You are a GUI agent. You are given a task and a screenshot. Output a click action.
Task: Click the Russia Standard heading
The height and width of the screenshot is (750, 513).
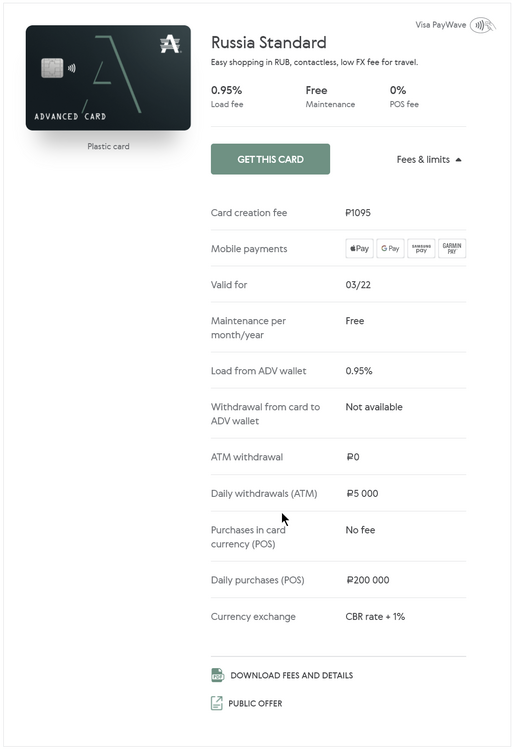coord(269,43)
